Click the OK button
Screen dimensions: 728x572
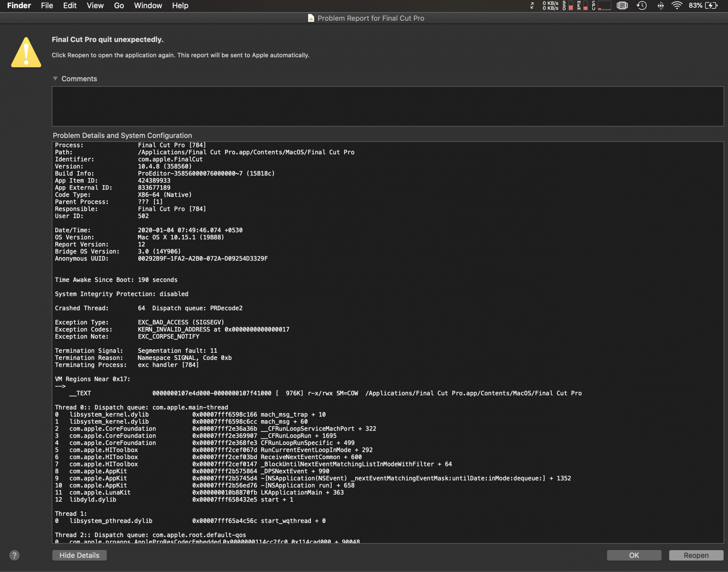point(634,555)
